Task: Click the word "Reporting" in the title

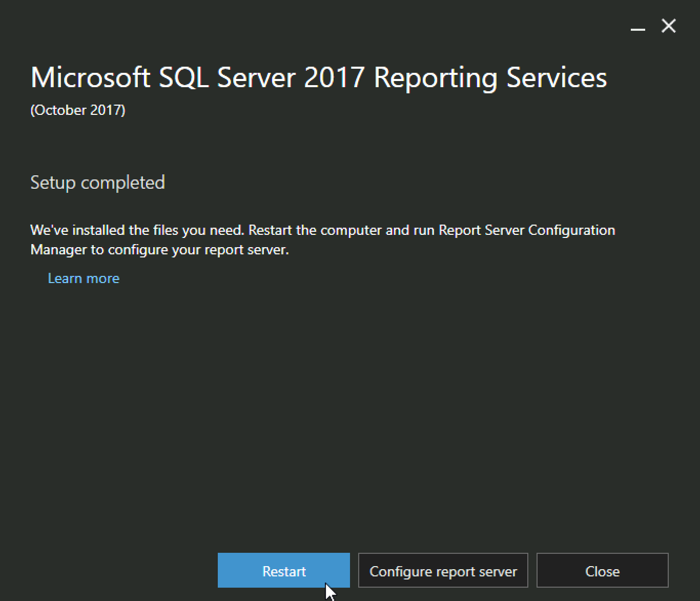Action: [436, 79]
